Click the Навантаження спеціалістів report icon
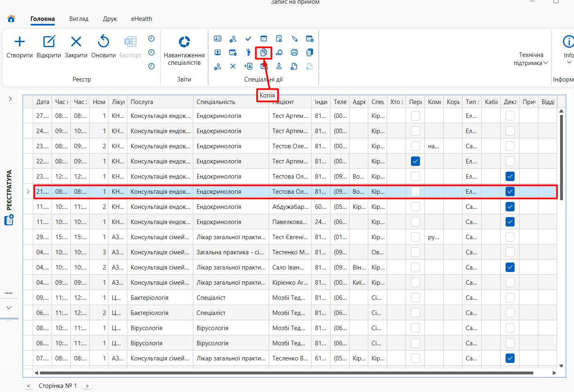This screenshot has width=574, height=392. pyautogui.click(x=184, y=41)
